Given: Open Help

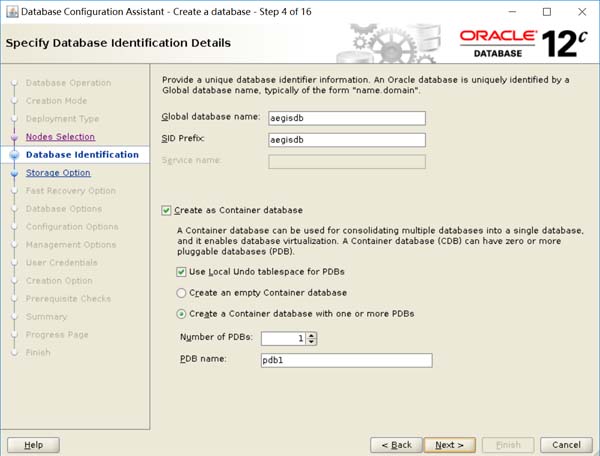Looking at the screenshot, I should coord(33,445).
